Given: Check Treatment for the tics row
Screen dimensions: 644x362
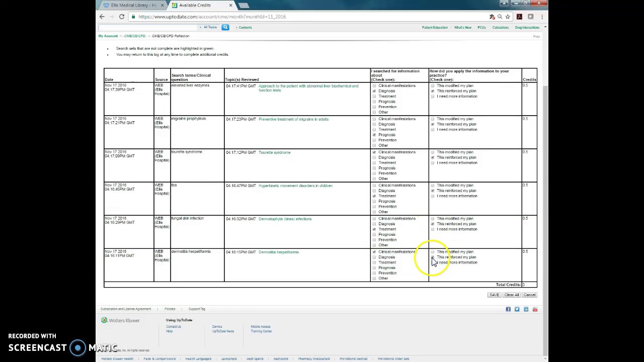Looking at the screenshot, I should tap(374, 196).
